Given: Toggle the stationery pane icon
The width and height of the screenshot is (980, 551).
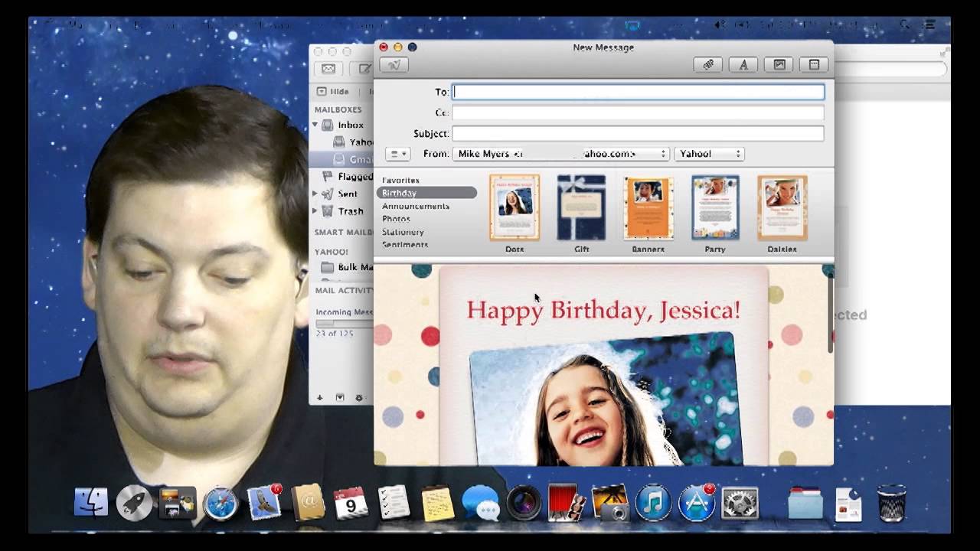Looking at the screenshot, I should [813, 64].
